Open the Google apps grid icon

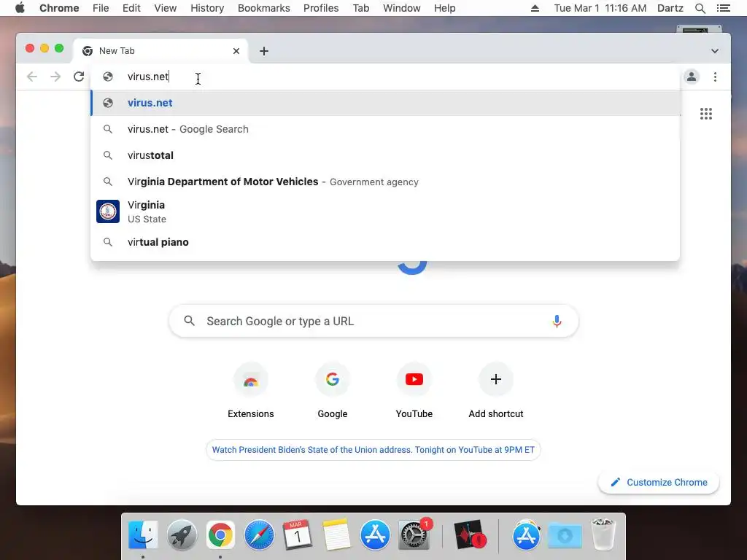[706, 114]
